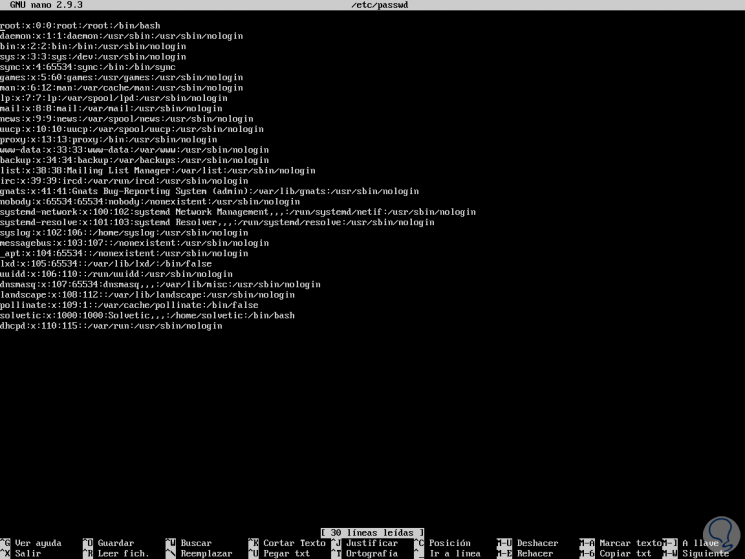Click the 'Ortografía' shortcut label
This screenshot has width=745, height=559.
[x=372, y=553]
